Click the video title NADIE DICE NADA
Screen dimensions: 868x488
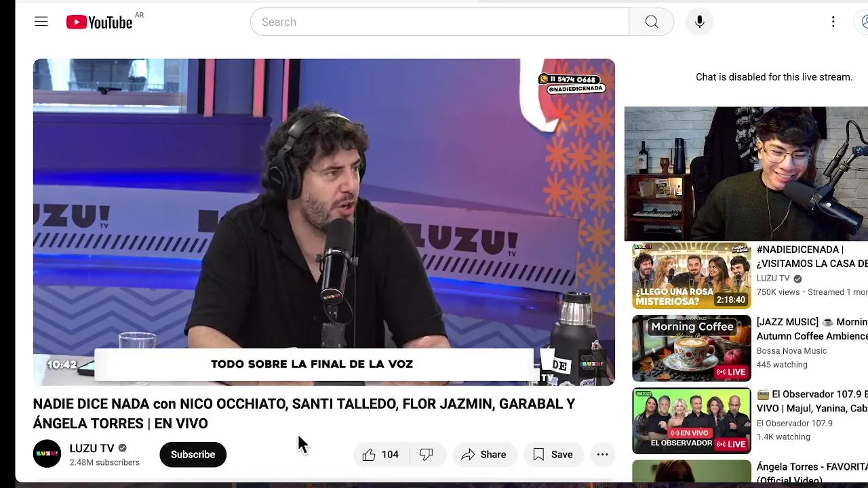pos(304,413)
